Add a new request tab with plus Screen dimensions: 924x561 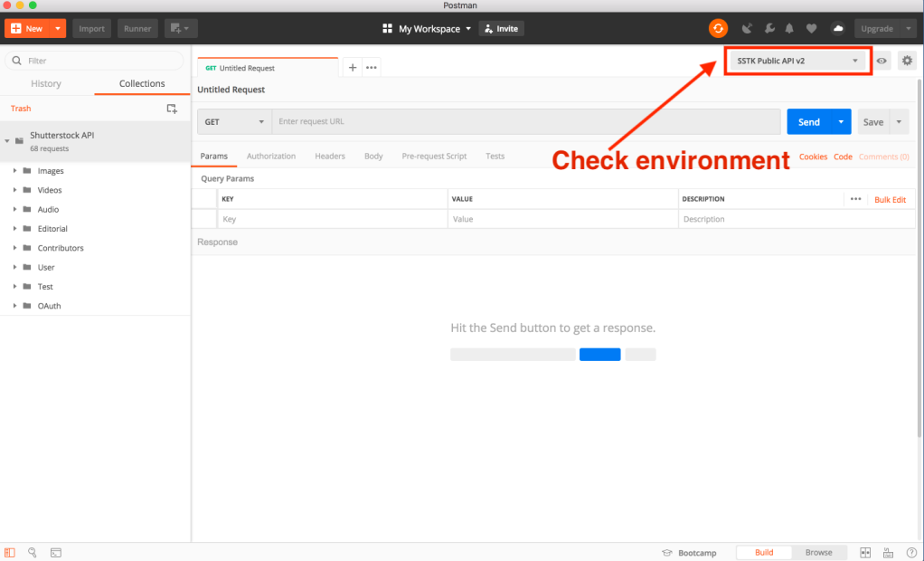click(353, 67)
